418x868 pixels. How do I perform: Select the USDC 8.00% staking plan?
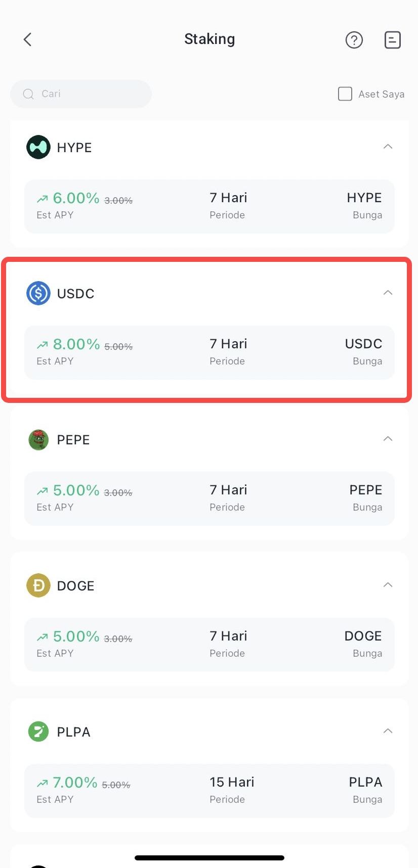[209, 352]
